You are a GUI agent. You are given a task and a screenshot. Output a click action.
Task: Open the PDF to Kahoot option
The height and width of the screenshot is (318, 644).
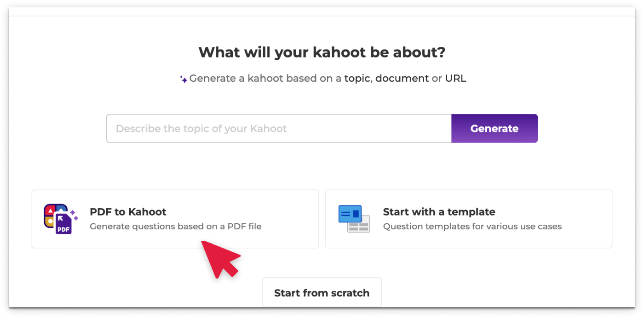pos(175,219)
